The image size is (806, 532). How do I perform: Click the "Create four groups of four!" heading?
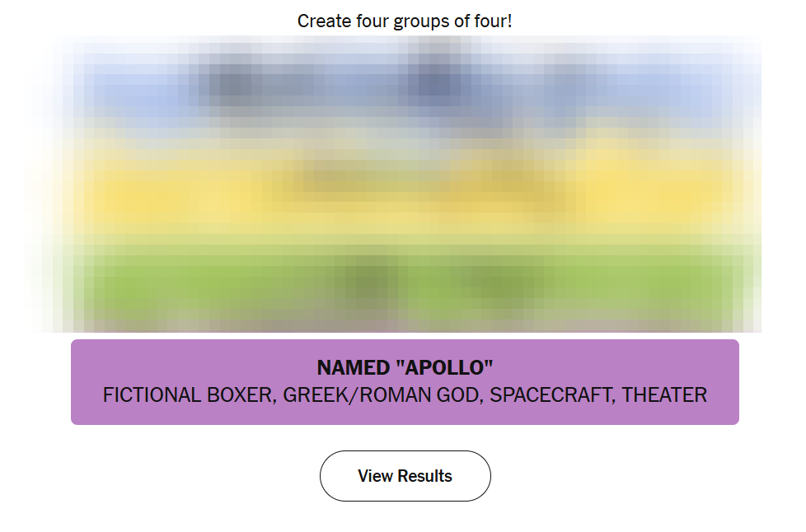click(405, 21)
